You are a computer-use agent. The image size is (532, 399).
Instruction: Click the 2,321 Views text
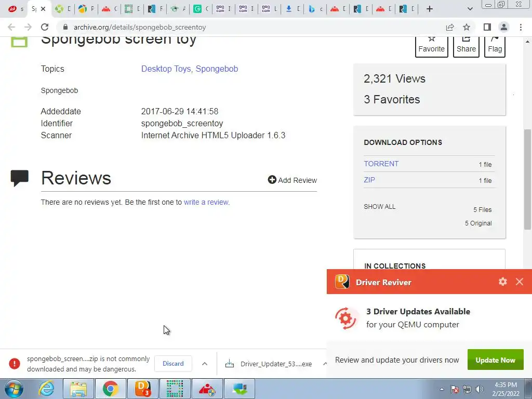point(394,79)
